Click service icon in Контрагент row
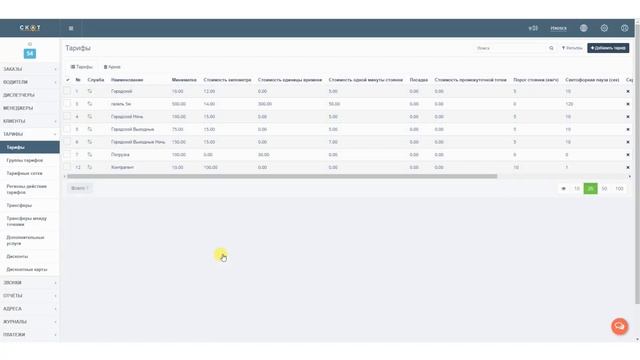The height and width of the screenshot is (360, 640). (90, 167)
